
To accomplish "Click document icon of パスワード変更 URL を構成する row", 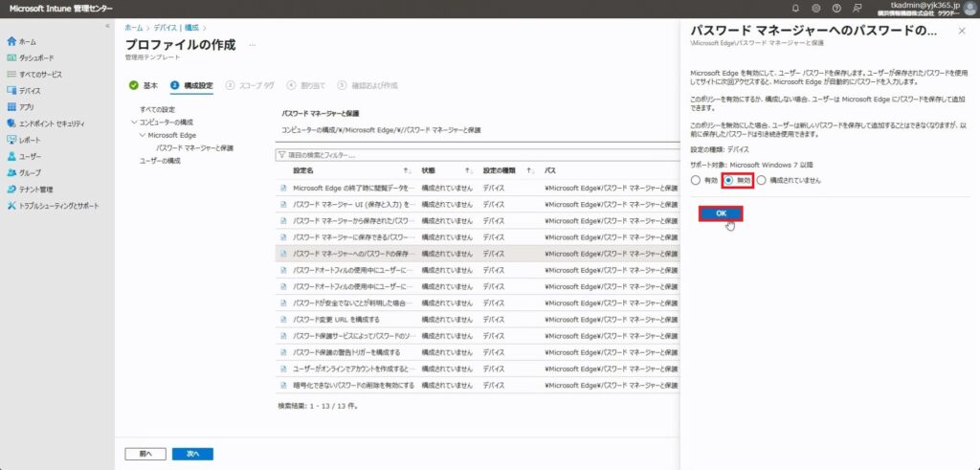I will [x=283, y=320].
